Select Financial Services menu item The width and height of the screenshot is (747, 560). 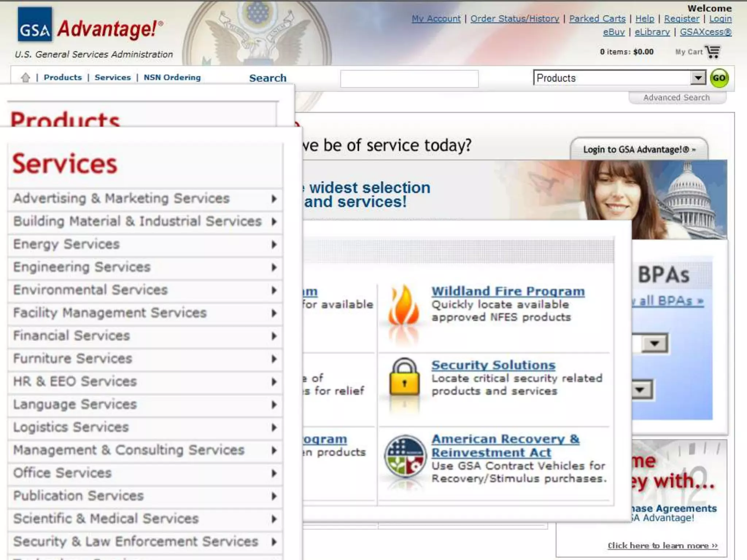[145, 336]
